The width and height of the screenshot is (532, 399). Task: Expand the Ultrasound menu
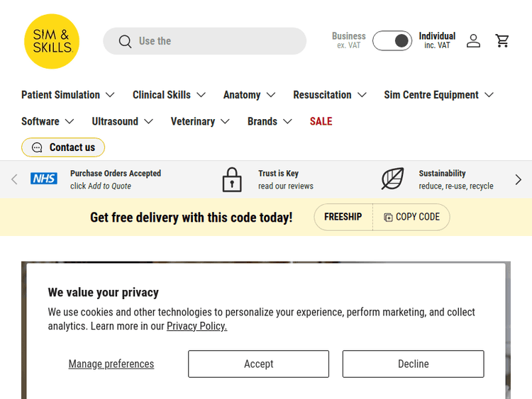123,121
